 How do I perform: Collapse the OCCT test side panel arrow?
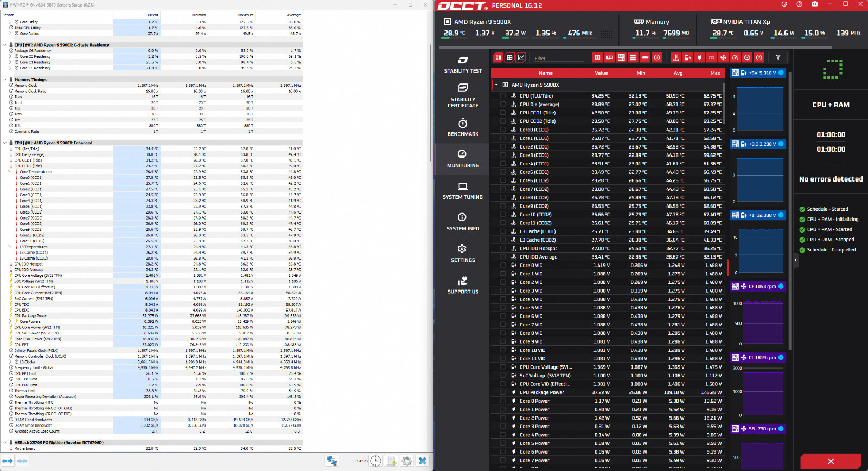pos(796,260)
